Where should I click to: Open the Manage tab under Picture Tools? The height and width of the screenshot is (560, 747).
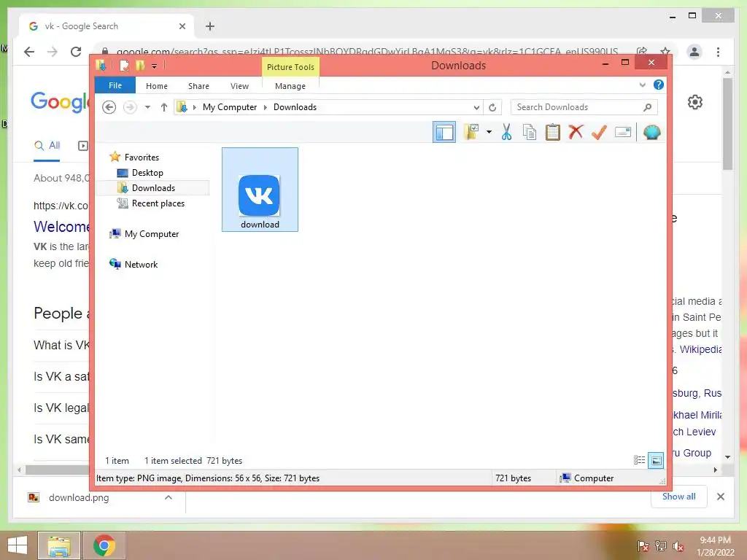290,86
